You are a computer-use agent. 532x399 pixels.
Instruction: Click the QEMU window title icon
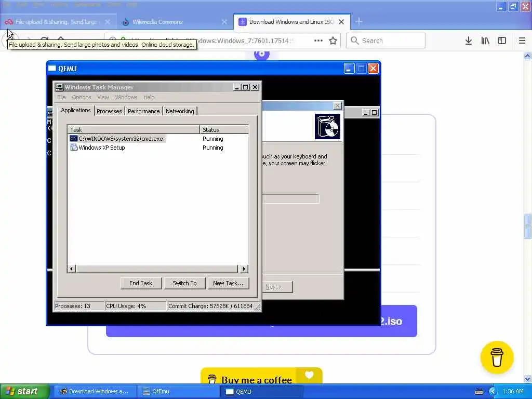tap(52, 68)
